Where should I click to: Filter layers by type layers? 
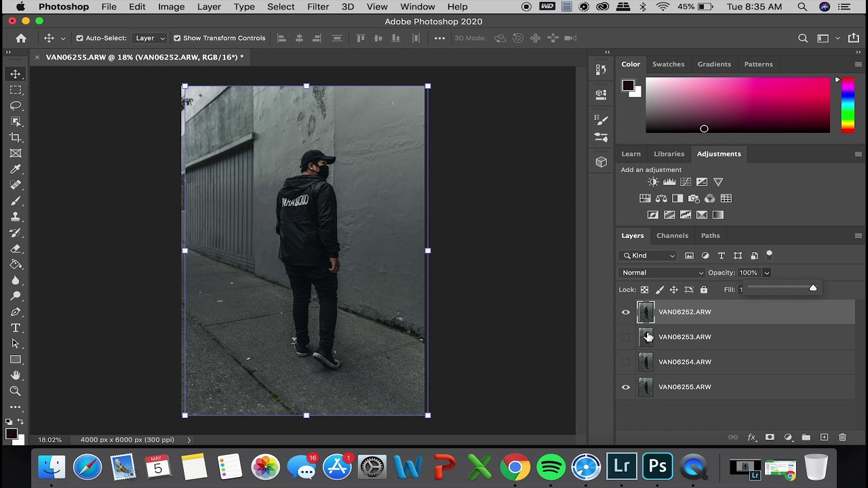click(722, 256)
